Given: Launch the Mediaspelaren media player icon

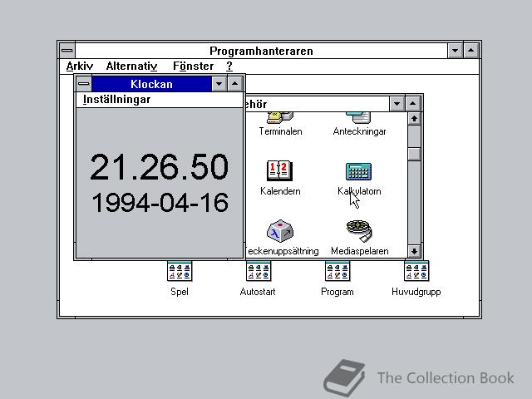Looking at the screenshot, I should pyautogui.click(x=359, y=231).
